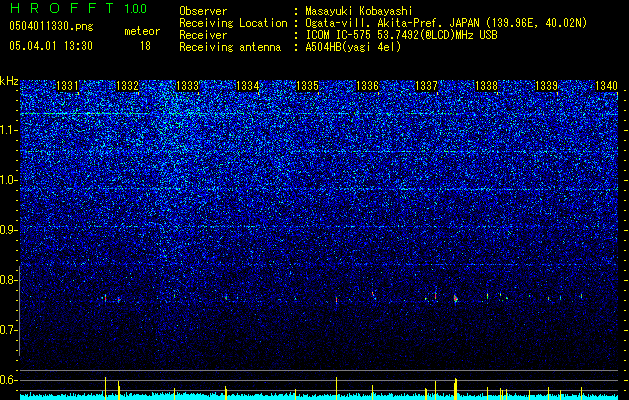
Task: Click the 1334 time marker
Action: pos(247,86)
